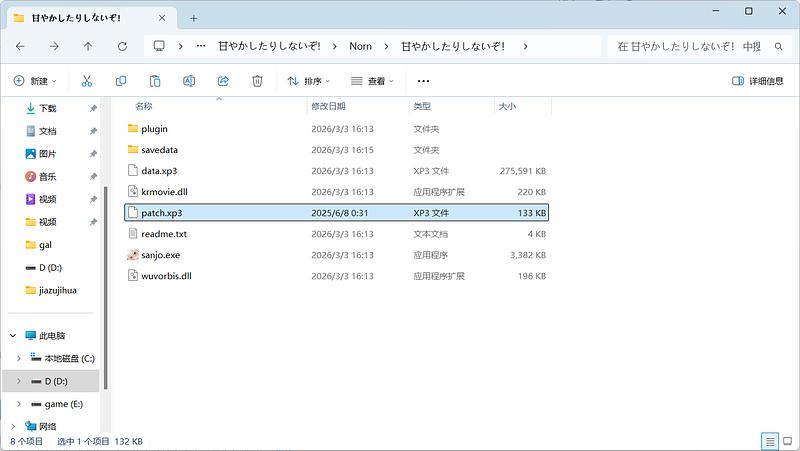Click the Copy icon in toolbar
Image resolution: width=800 pixels, height=451 pixels.
pos(121,81)
